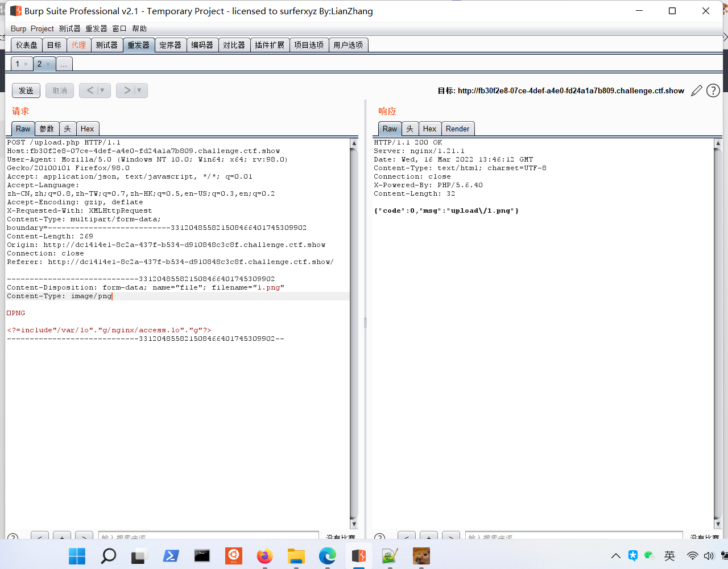
Task: Open the Project menu
Action: click(x=42, y=28)
